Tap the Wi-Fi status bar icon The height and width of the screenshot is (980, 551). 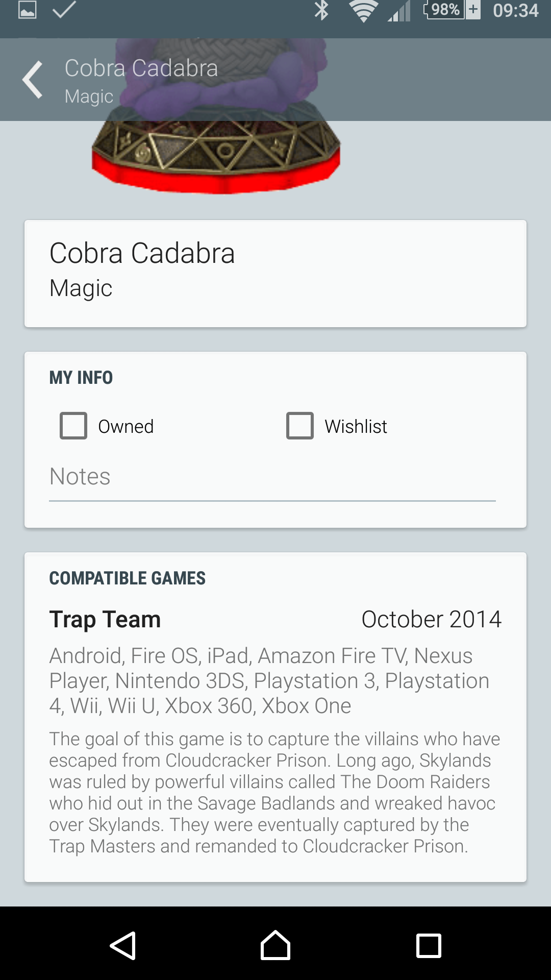(363, 11)
